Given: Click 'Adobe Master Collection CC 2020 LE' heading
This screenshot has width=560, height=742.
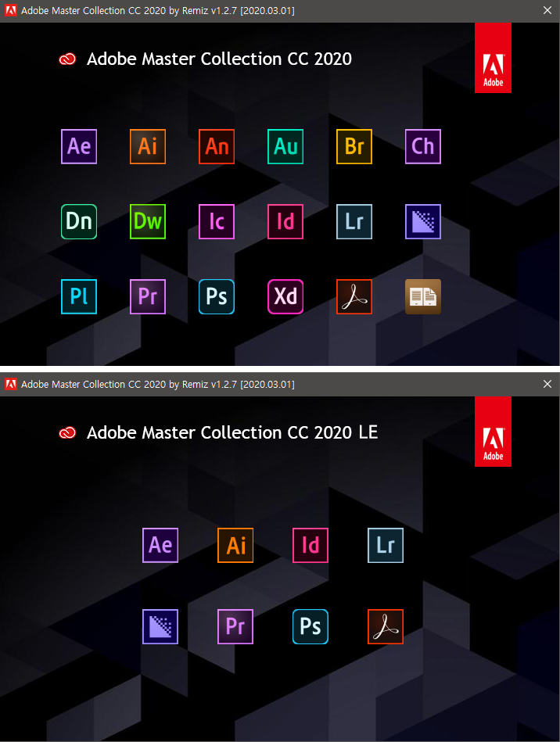Looking at the screenshot, I should [x=232, y=432].
